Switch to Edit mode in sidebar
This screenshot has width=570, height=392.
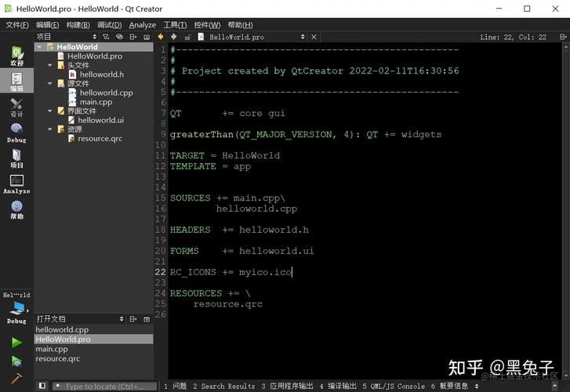16,81
